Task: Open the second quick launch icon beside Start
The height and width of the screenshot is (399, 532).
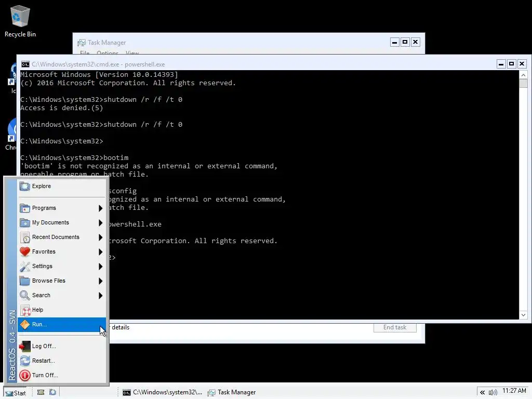Action: point(52,392)
